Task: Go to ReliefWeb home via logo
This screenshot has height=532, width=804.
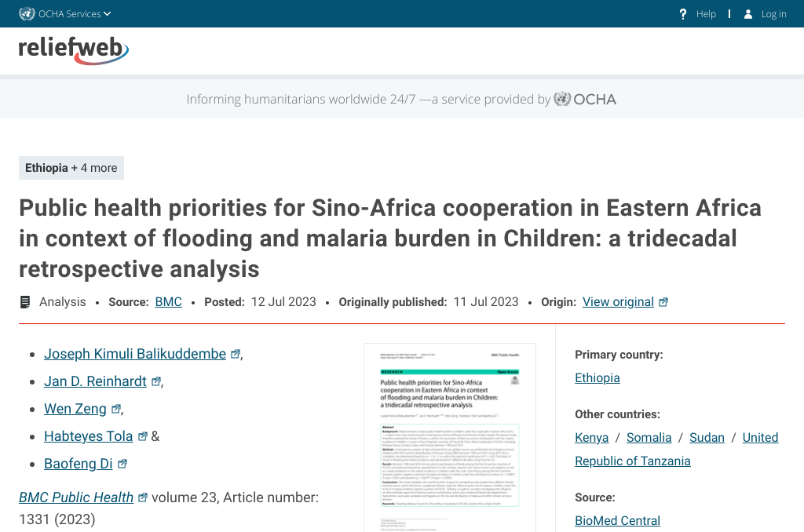Action: coord(73,49)
